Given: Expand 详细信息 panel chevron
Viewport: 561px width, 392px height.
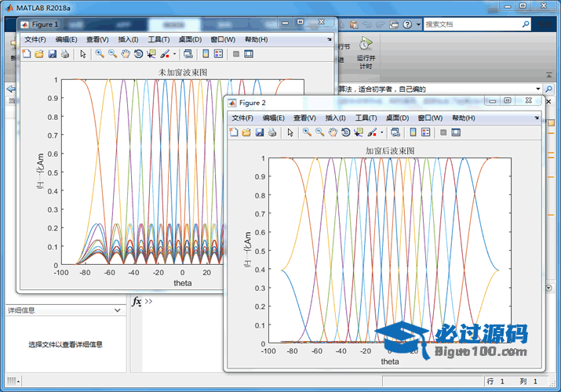Looking at the screenshot, I should 118,310.
